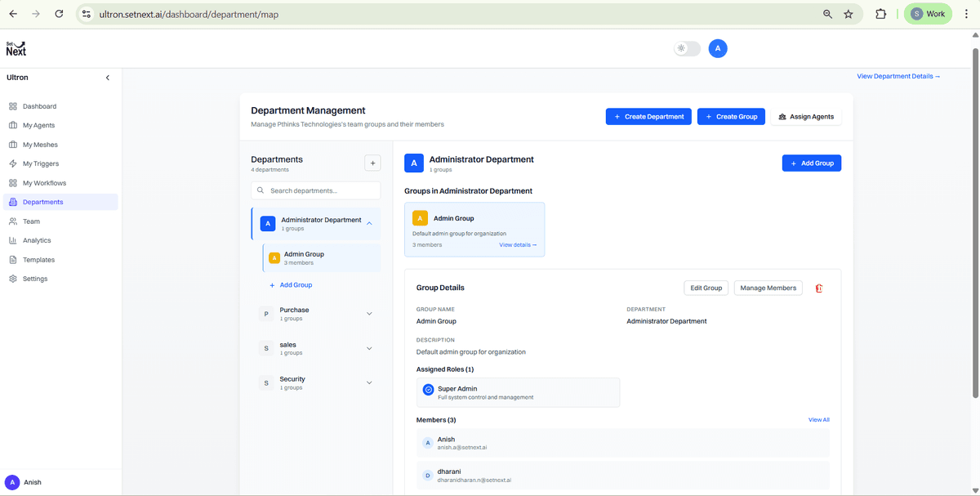Click the sales department letter icon
This screenshot has height=496, width=980.
tap(266, 348)
